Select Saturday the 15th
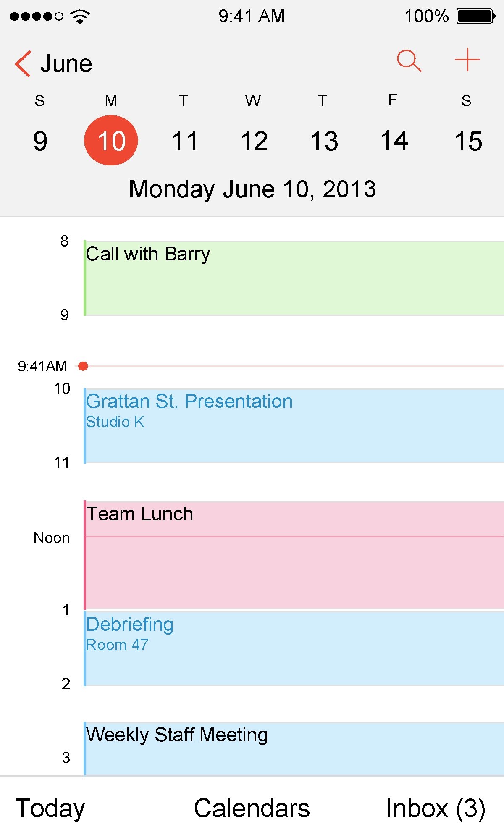This screenshot has width=504, height=840. 468,141
